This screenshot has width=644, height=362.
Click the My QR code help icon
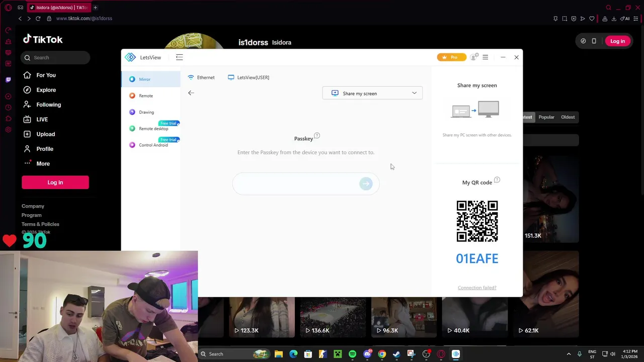click(497, 180)
